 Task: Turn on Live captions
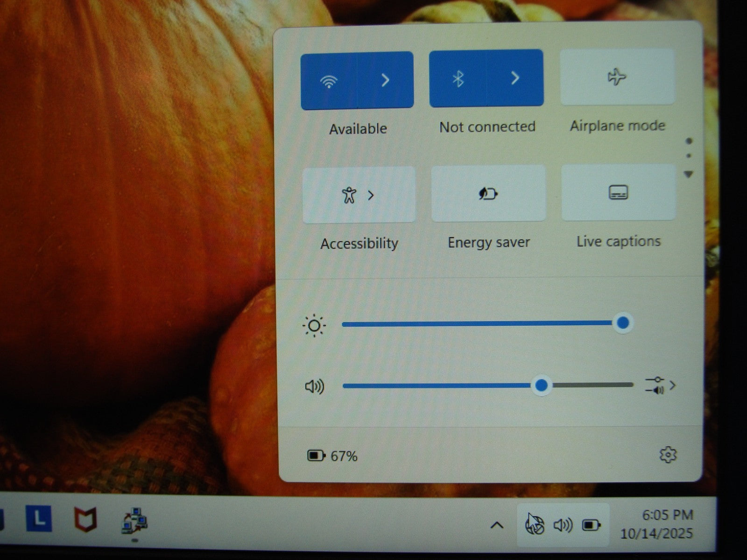[618, 192]
